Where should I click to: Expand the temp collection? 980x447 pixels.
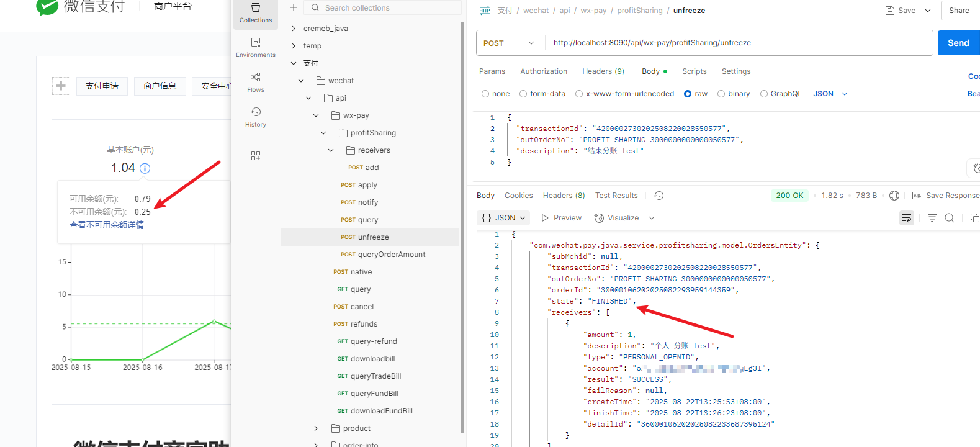(x=294, y=46)
